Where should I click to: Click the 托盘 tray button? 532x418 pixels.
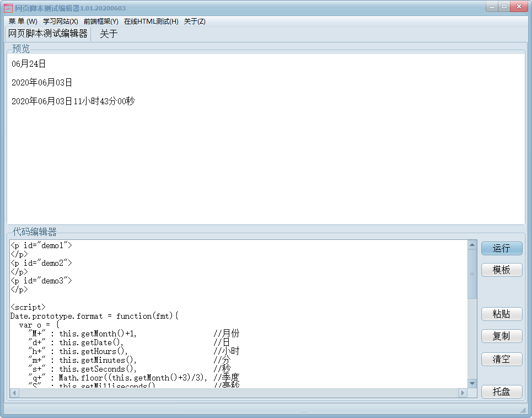click(501, 392)
